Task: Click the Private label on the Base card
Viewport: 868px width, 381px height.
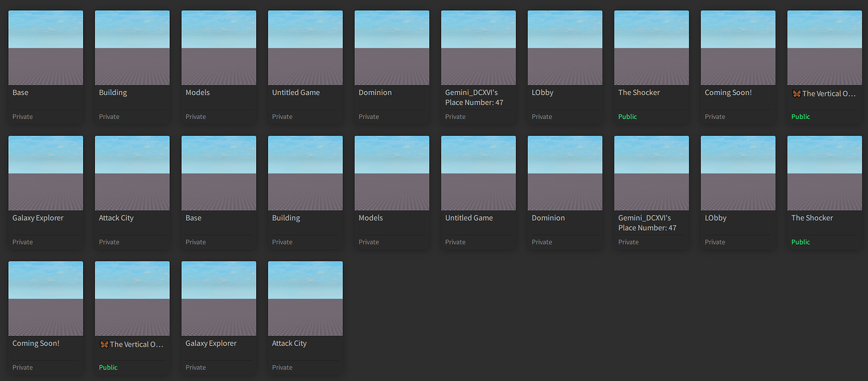Action: click(x=22, y=116)
